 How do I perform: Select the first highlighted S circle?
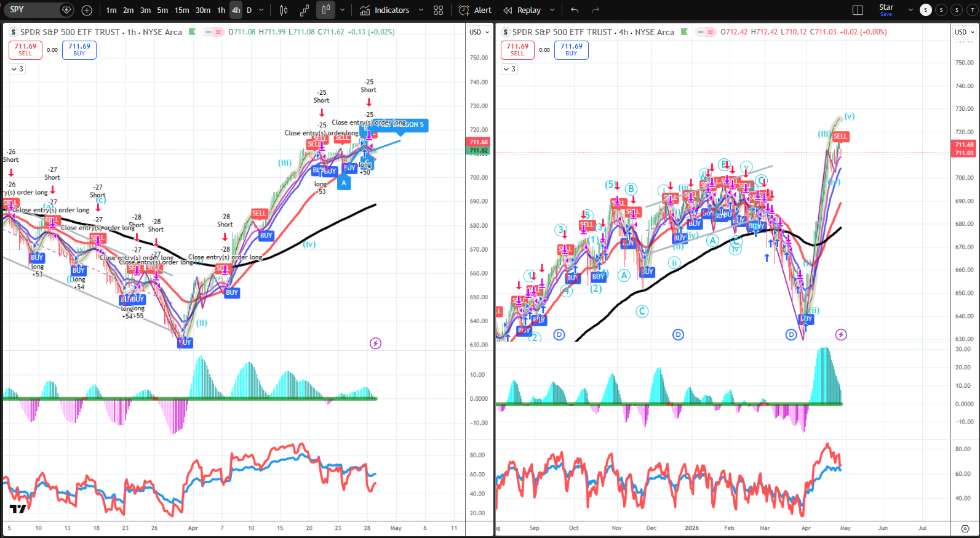tap(926, 10)
